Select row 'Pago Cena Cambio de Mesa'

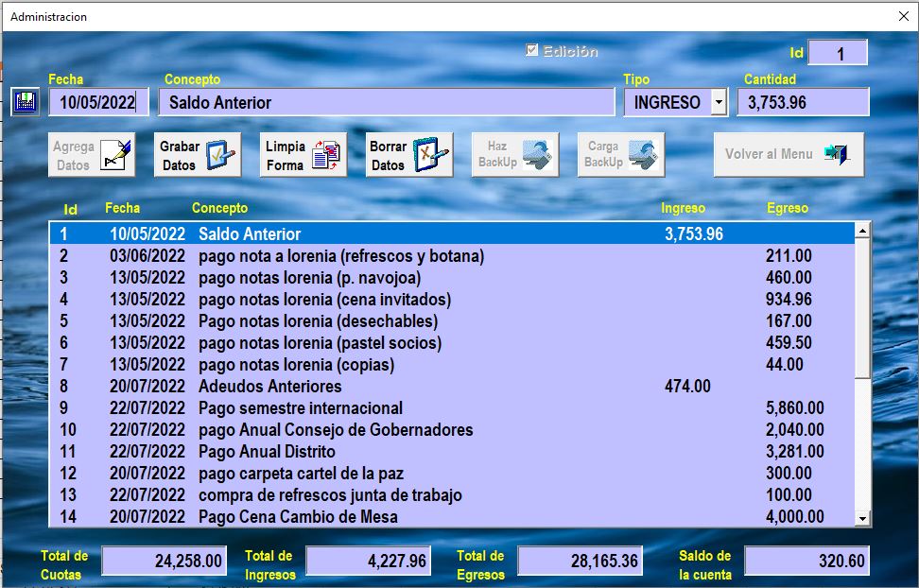pyautogui.click(x=452, y=516)
